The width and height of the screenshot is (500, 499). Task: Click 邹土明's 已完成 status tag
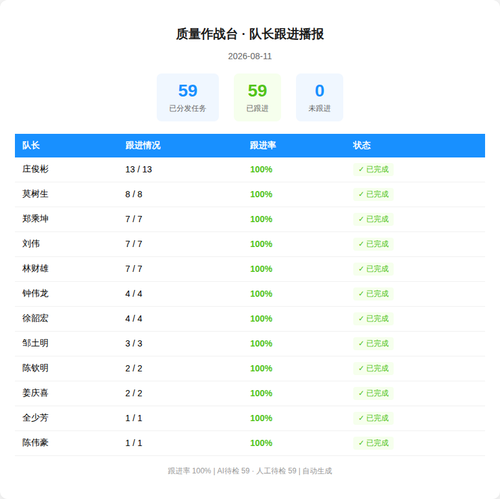373,343
